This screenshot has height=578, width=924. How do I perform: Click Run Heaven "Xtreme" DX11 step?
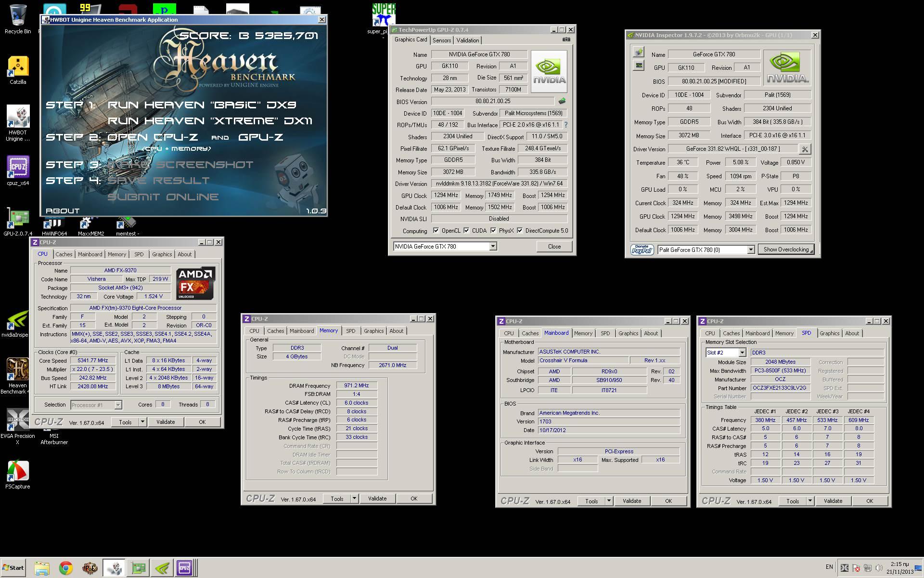click(x=210, y=121)
